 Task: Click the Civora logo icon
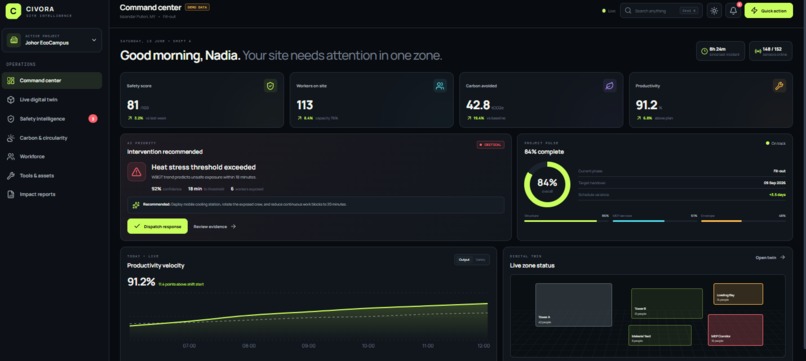[13, 11]
